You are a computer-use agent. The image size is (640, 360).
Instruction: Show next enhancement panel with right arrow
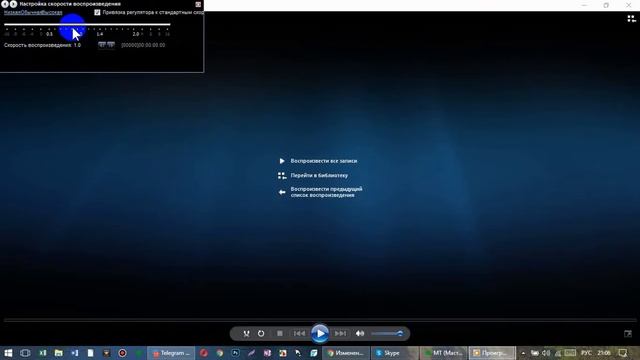(x=13, y=4)
